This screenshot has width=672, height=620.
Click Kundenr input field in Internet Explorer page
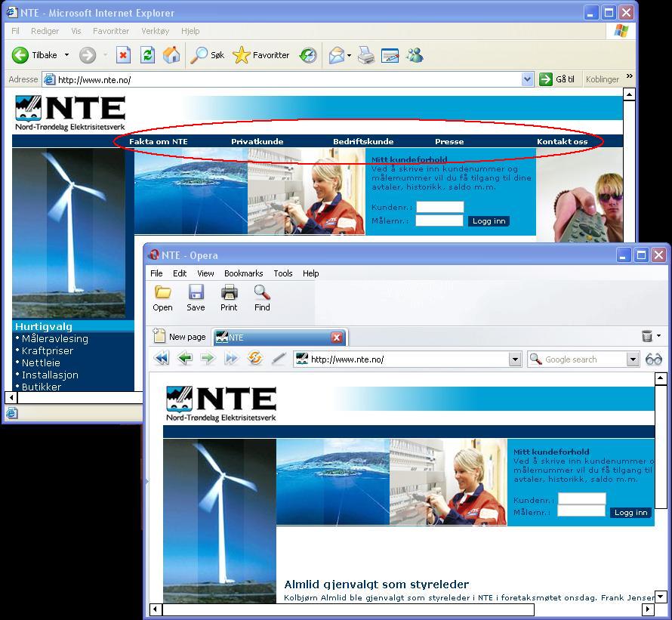coord(440,207)
